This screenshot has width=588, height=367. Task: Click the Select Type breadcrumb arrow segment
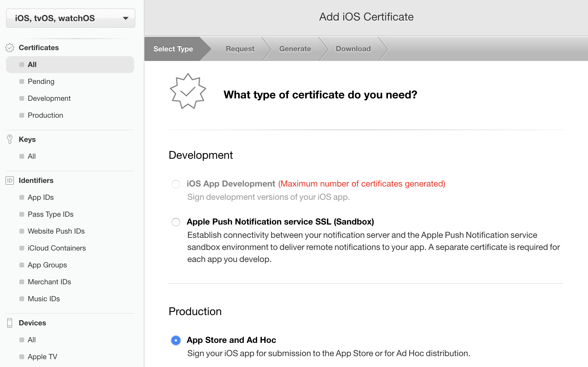(173, 49)
